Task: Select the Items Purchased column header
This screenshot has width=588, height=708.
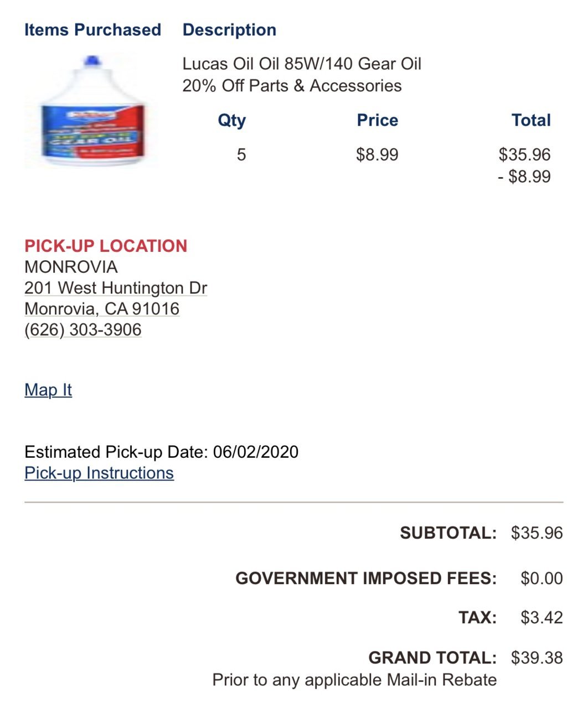Action: [92, 30]
